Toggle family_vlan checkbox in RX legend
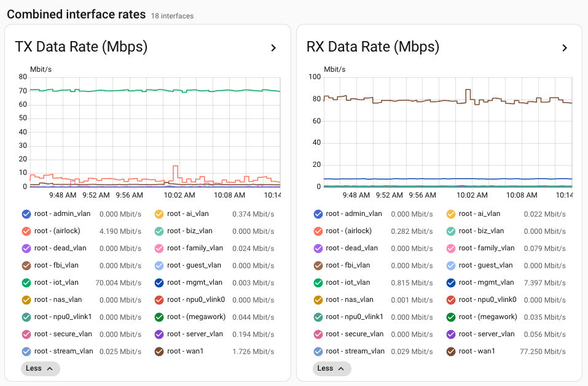The height and width of the screenshot is (386, 588). pos(451,249)
